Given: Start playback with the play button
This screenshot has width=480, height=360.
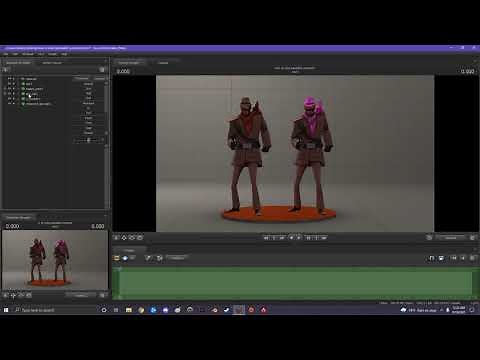Looking at the screenshot, I should [299, 238].
